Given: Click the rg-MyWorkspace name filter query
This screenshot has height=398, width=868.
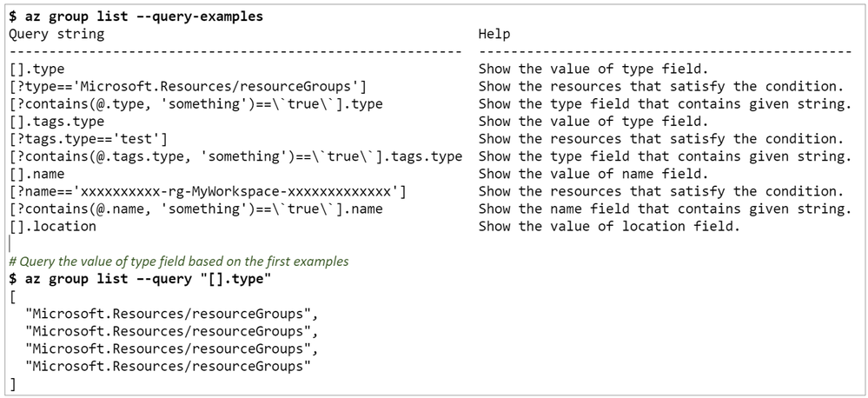Looking at the screenshot, I should pos(208,191).
